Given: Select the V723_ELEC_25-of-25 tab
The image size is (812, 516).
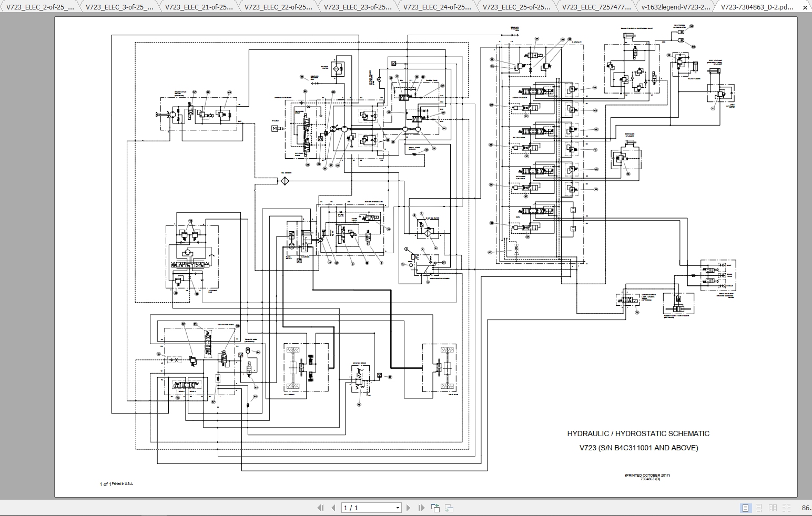Looking at the screenshot, I should pos(515,7).
